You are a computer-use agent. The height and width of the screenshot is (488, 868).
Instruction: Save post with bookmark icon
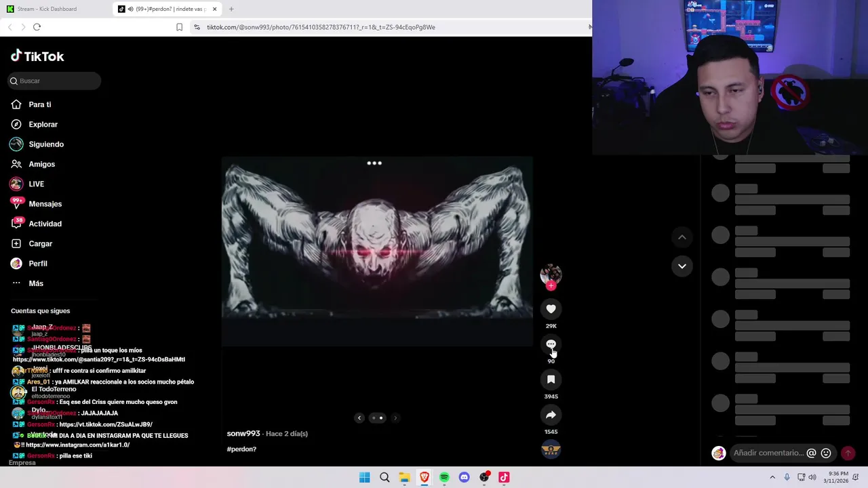pyautogui.click(x=551, y=380)
